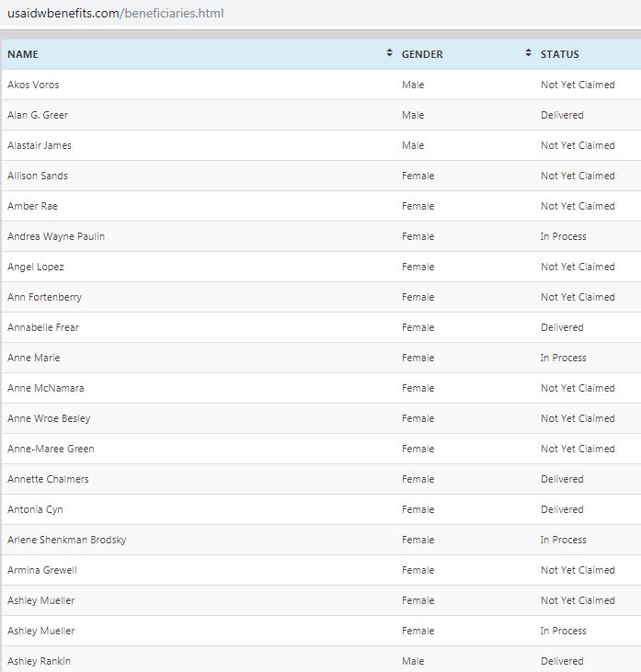Focus the usaidwbenefits.com address bar URL
Screen dimensions: 641x672
(115, 13)
